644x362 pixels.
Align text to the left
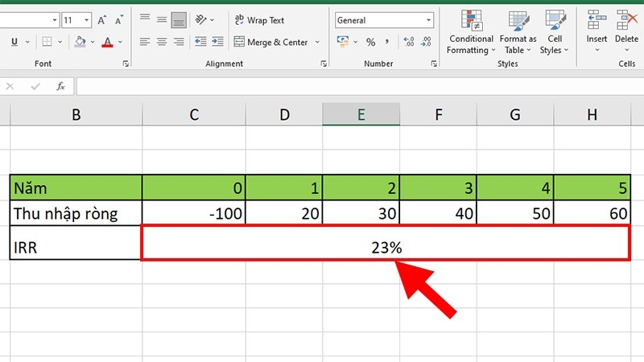145,42
